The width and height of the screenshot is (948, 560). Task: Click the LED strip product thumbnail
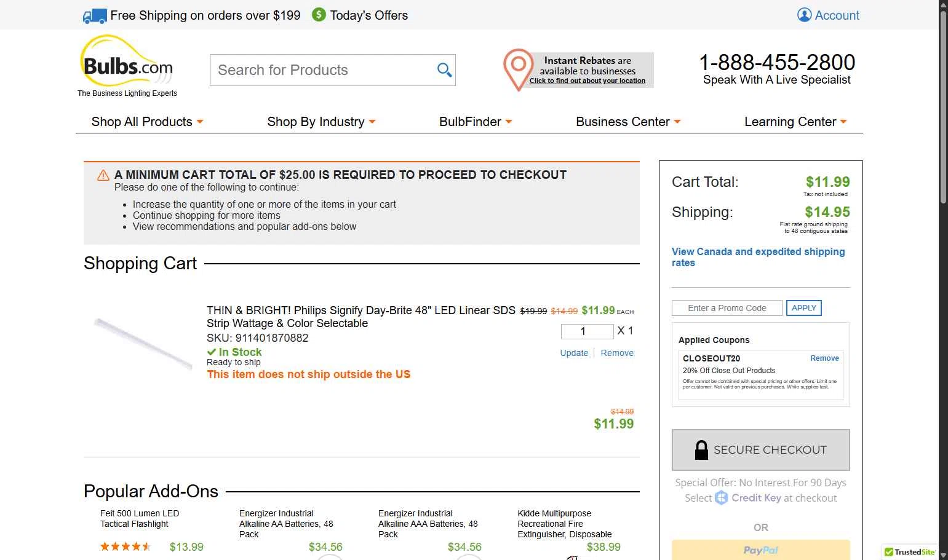click(143, 344)
